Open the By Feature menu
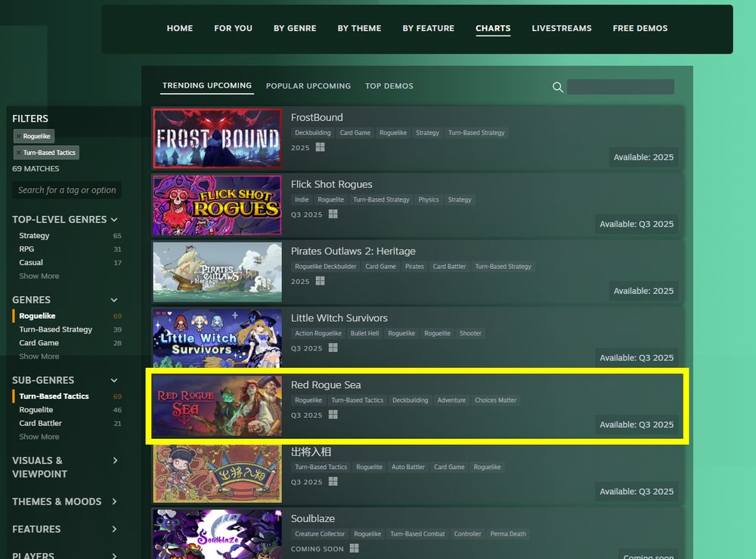 429,29
